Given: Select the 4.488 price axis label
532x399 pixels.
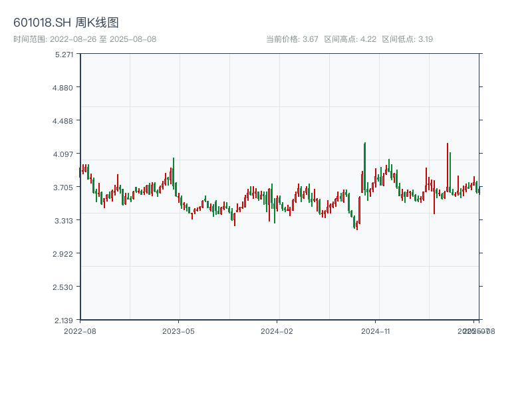Looking at the screenshot, I should click(x=64, y=120).
